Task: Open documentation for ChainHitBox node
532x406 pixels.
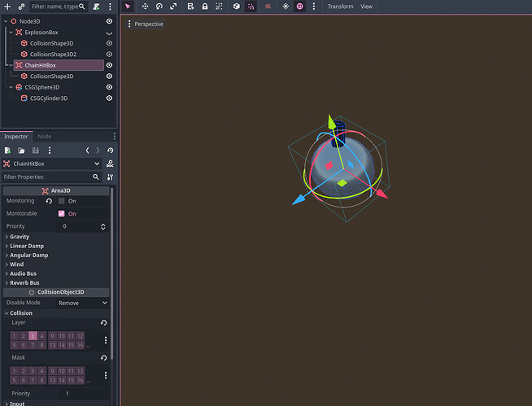Action: point(110,164)
